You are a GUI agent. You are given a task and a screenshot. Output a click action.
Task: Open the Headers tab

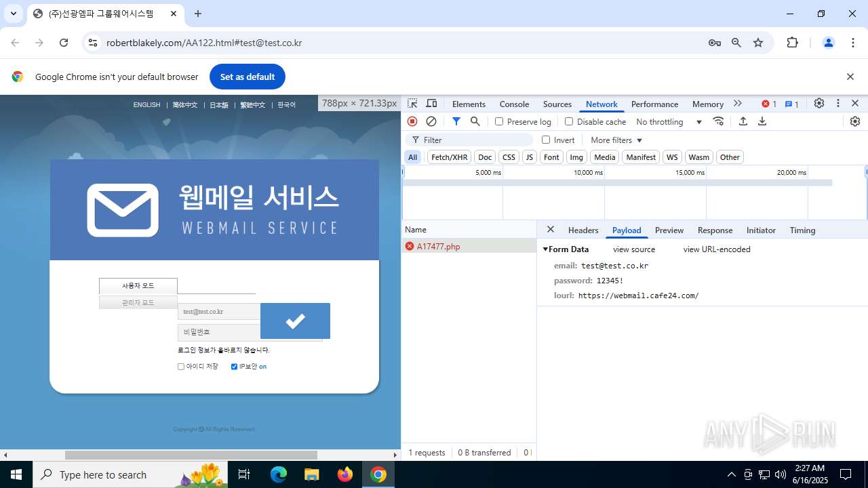[583, 230]
